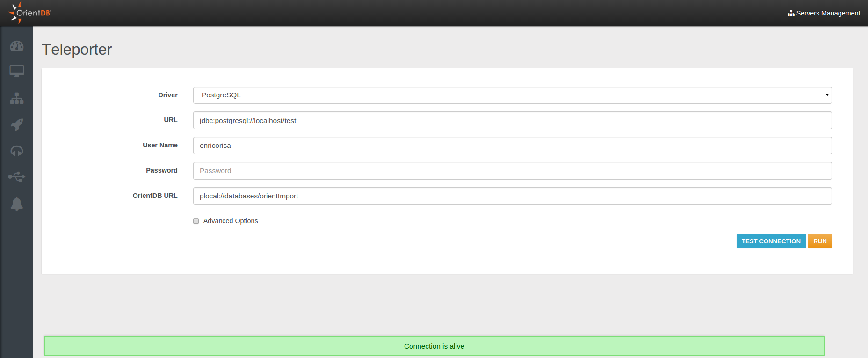
Task: Expand the Driver dropdown showing PostgreSQL
Action: pos(512,95)
